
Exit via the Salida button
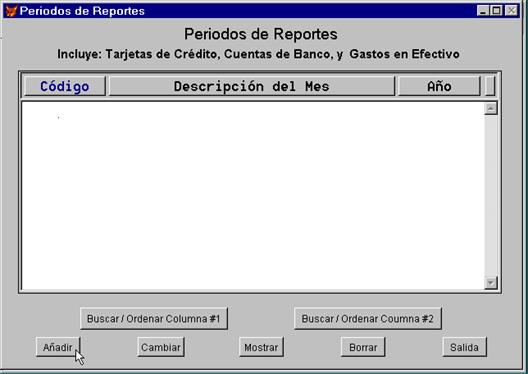464,347
